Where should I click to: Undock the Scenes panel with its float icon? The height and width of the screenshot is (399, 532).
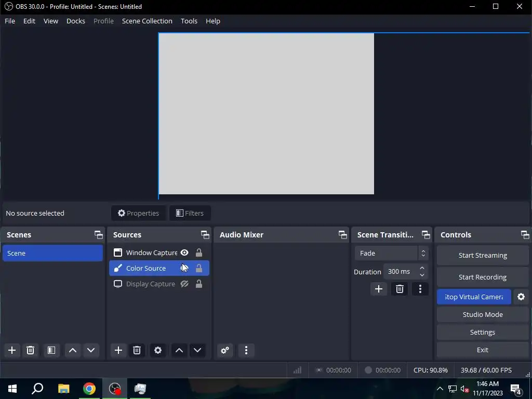pyautogui.click(x=98, y=235)
